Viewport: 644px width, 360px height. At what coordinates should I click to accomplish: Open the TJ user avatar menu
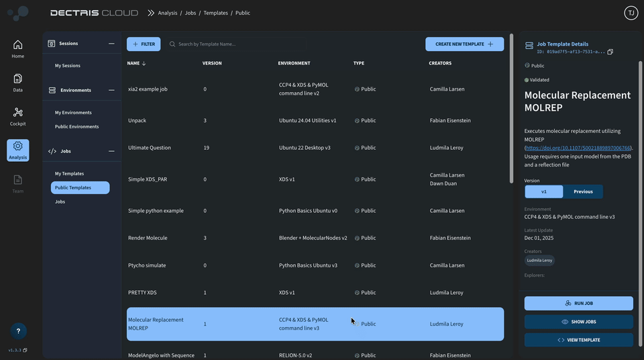coord(631,13)
